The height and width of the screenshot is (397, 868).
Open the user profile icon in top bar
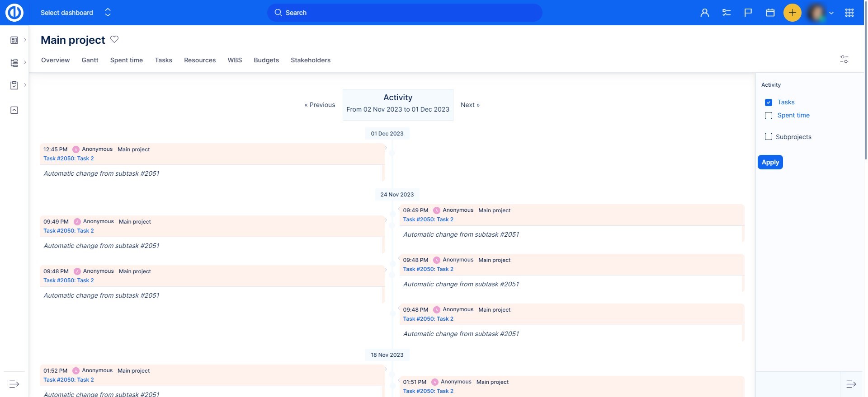pyautogui.click(x=704, y=13)
